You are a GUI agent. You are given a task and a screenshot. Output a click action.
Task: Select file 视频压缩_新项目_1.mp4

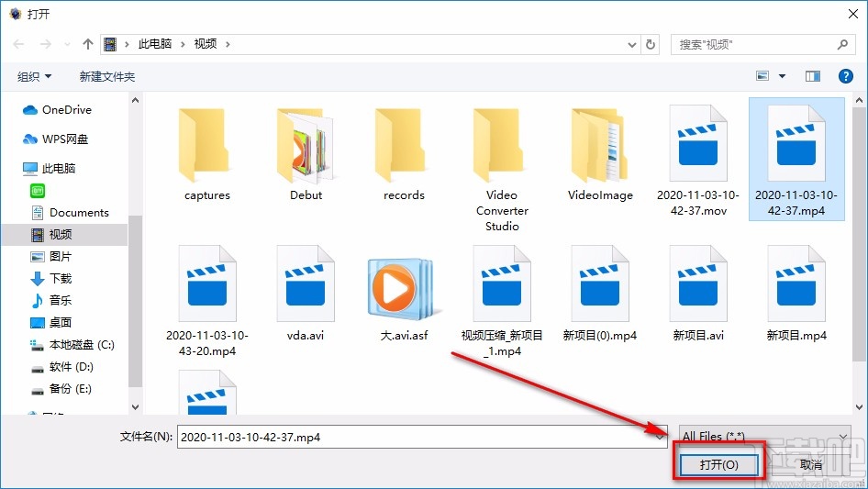(502, 301)
